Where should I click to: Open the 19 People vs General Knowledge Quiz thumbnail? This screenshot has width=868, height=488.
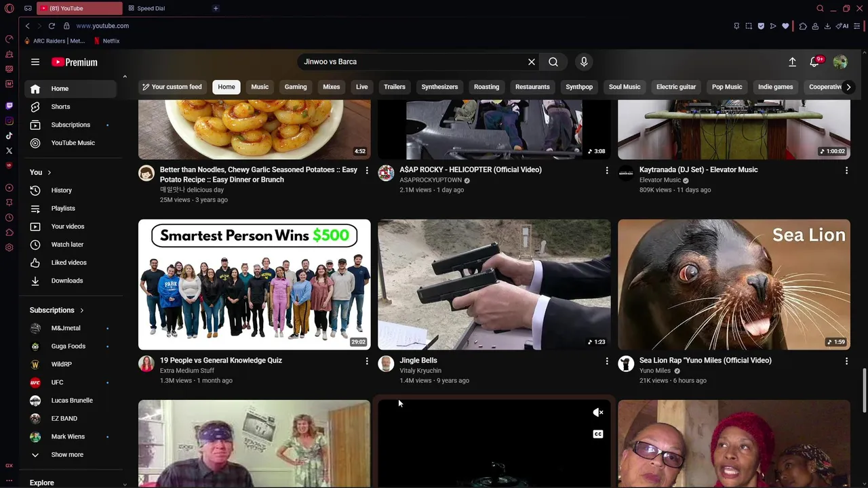coord(254,285)
